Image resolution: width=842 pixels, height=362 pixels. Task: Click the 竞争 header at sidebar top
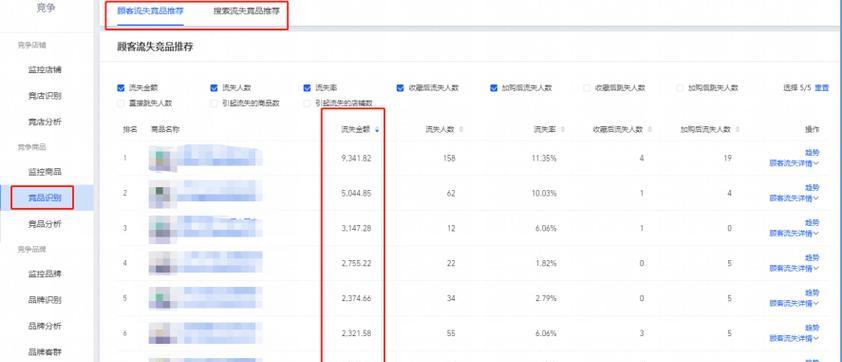click(x=46, y=8)
